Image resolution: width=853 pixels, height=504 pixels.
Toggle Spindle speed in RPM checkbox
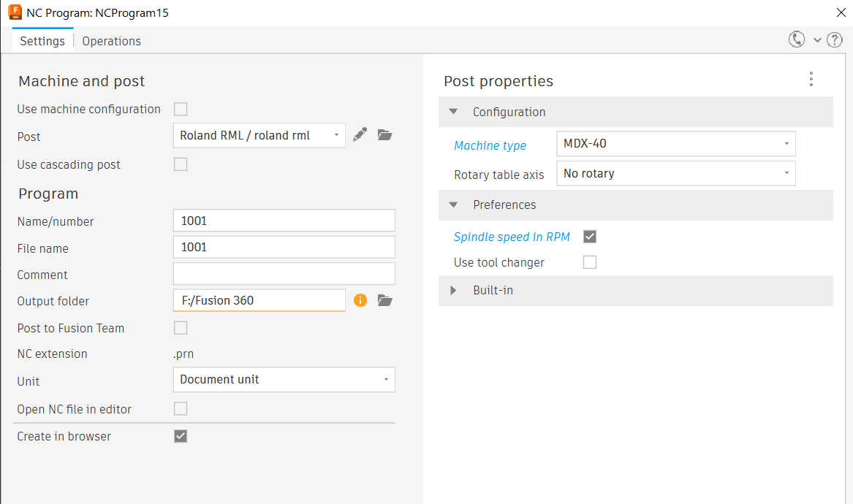590,237
